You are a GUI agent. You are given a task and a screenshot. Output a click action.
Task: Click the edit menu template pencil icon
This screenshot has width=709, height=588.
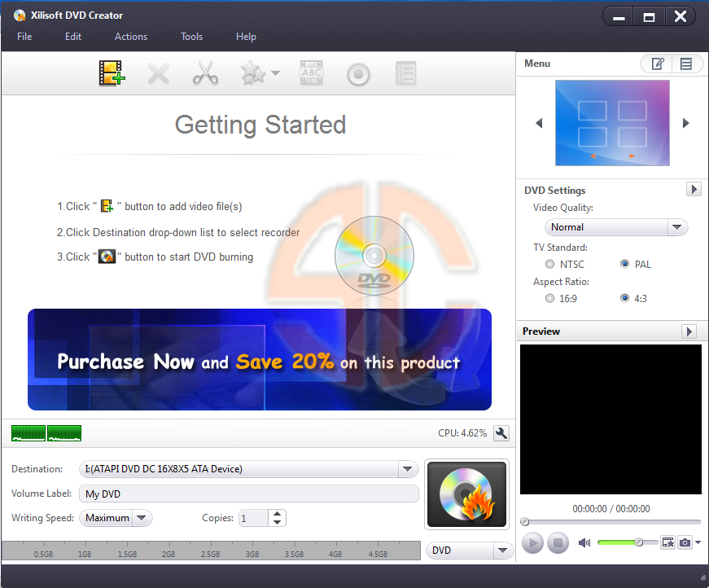(x=658, y=64)
